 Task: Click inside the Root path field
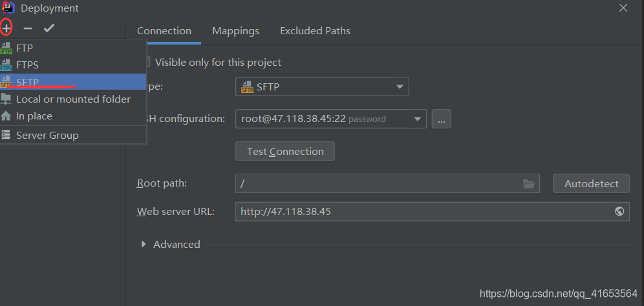point(387,183)
